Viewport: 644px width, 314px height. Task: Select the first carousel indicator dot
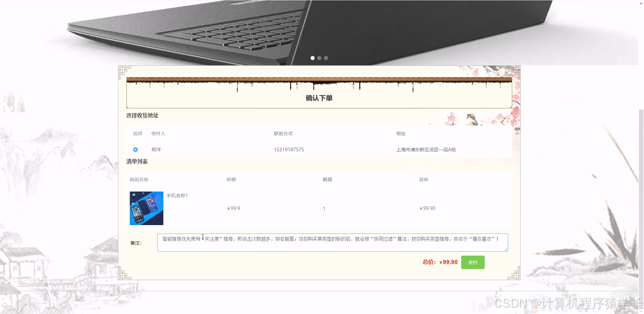pos(313,58)
